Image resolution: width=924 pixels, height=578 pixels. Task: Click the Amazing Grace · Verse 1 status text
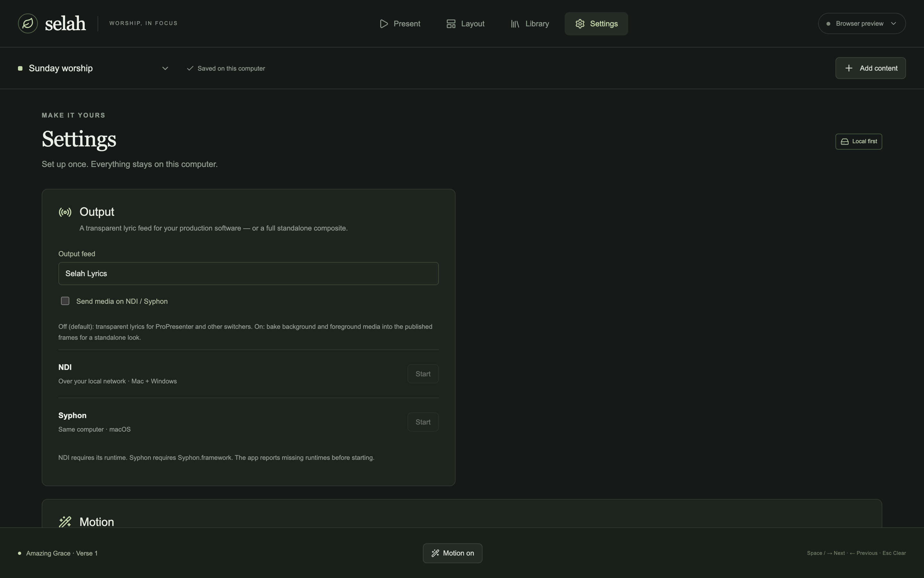[62, 553]
